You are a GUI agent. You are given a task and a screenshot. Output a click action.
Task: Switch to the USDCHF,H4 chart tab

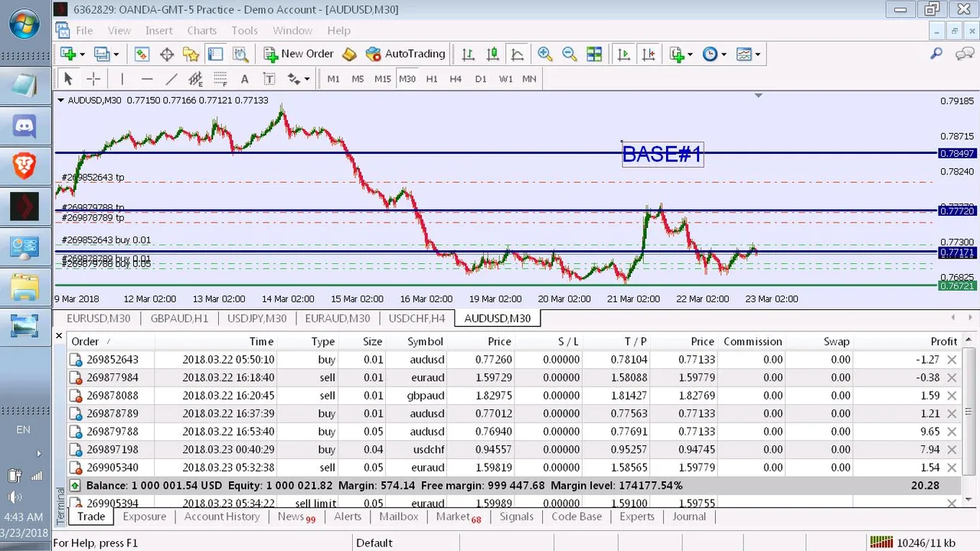416,318
